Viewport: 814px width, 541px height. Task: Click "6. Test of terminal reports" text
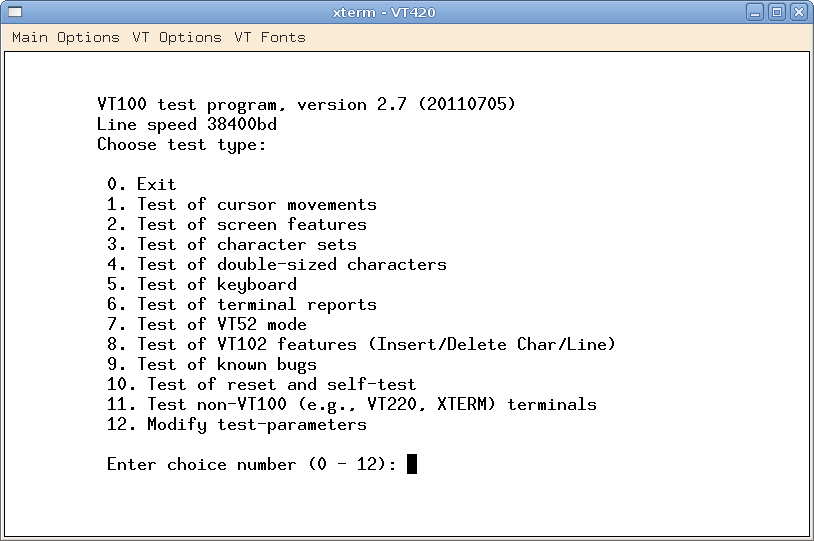tap(242, 304)
